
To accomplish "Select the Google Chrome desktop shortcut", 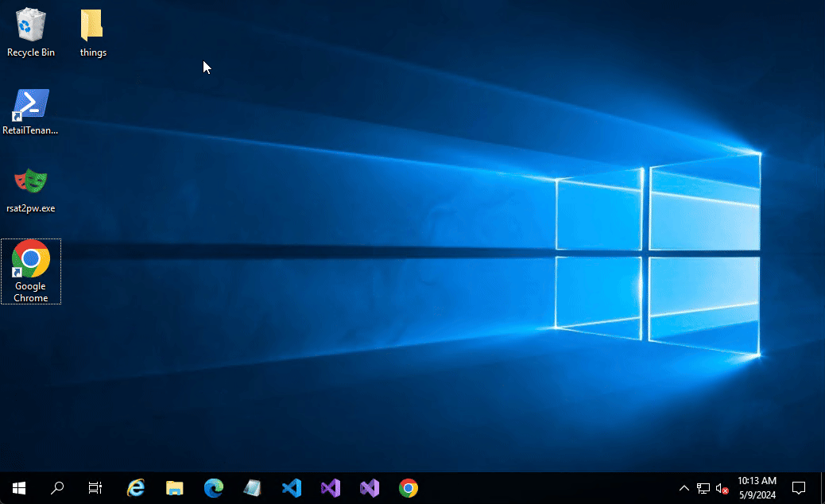I will [31, 270].
